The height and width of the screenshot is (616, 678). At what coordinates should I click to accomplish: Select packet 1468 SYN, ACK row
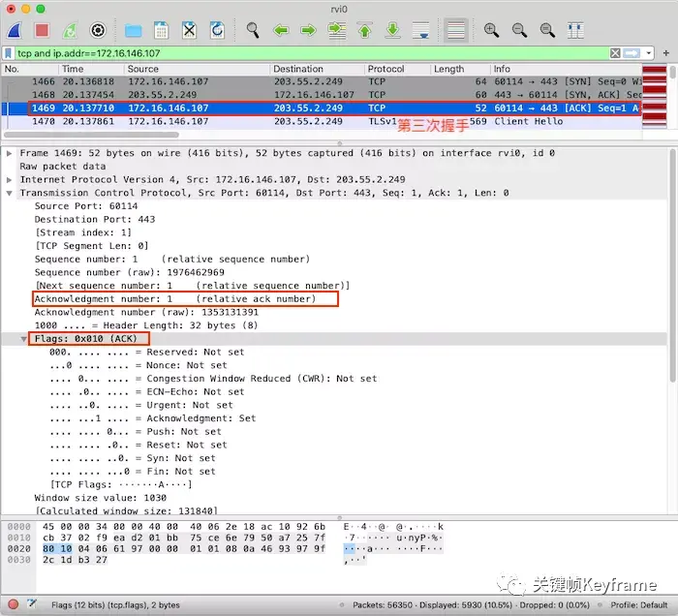coord(322,95)
